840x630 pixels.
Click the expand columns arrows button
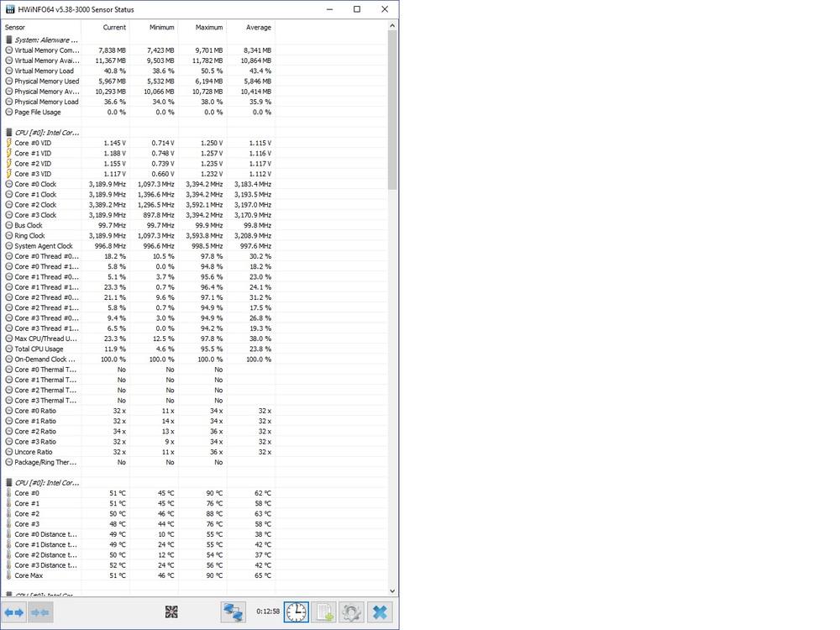click(x=14, y=612)
